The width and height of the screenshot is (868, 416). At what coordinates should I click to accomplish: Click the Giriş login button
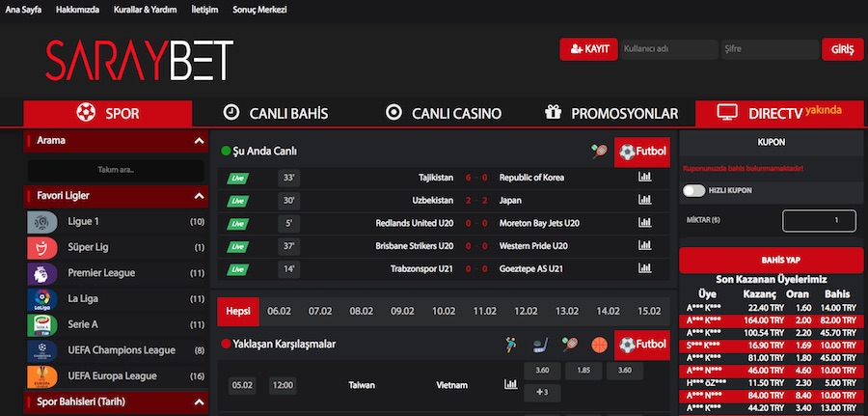(x=843, y=49)
